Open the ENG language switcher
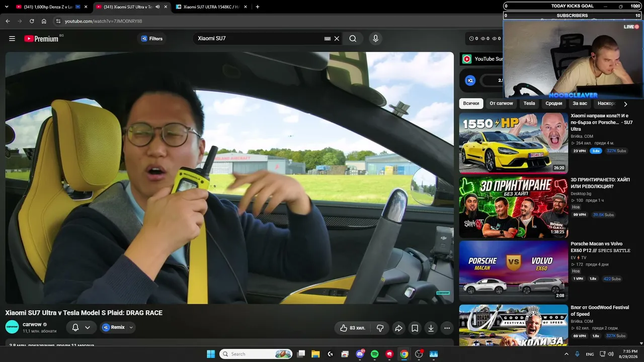The image size is (644, 362). tap(590, 354)
